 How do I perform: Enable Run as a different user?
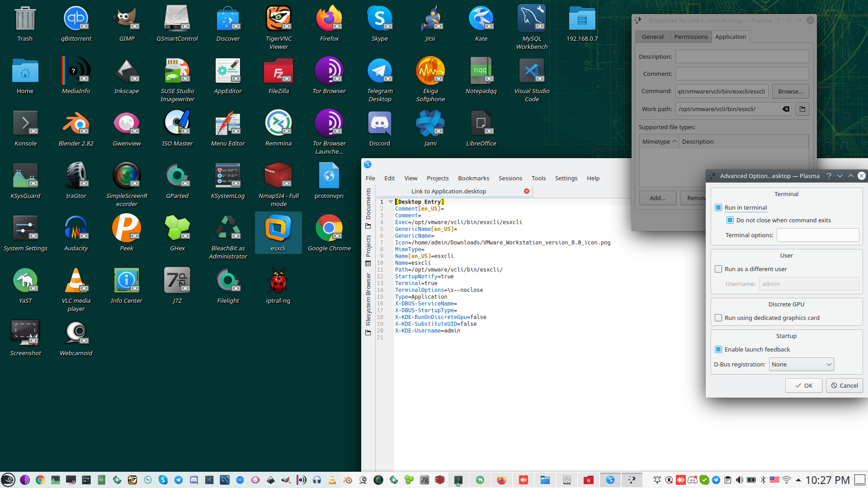(x=718, y=269)
